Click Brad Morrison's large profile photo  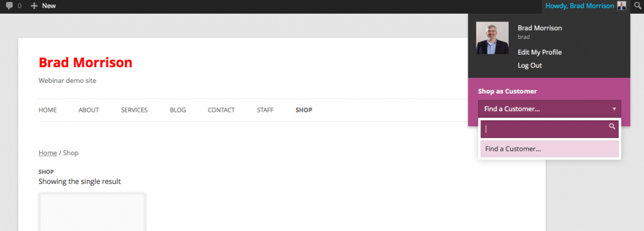[492, 38]
